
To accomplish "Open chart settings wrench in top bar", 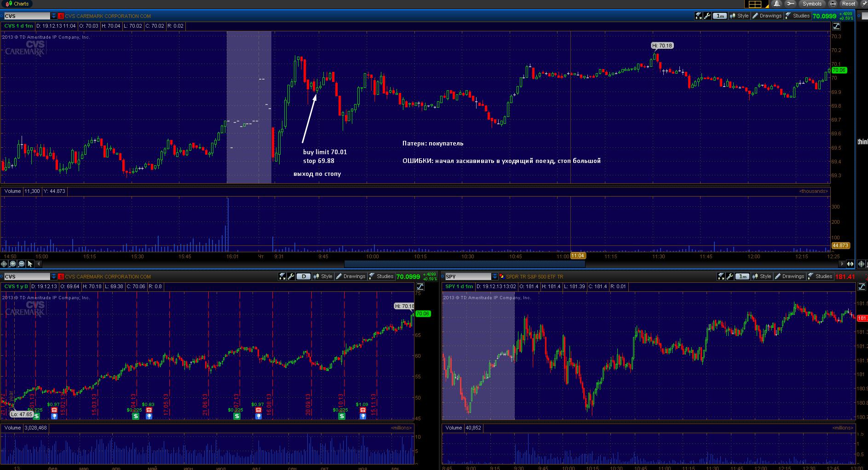I will [x=790, y=4].
